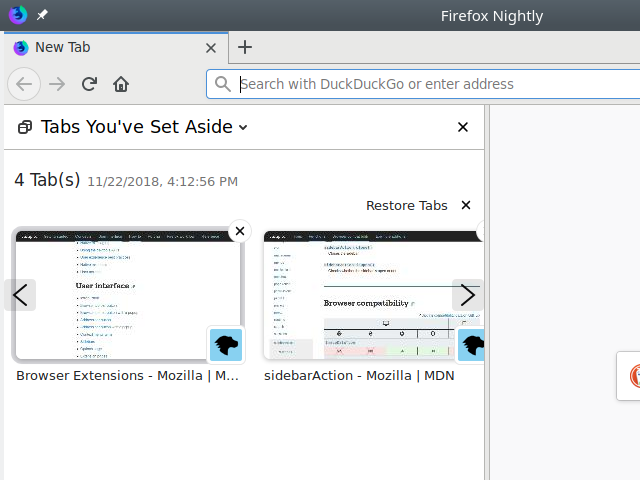This screenshot has height=480, width=640.
Task: Show previous set-aside tabs with left arrow
Action: click(x=20, y=295)
